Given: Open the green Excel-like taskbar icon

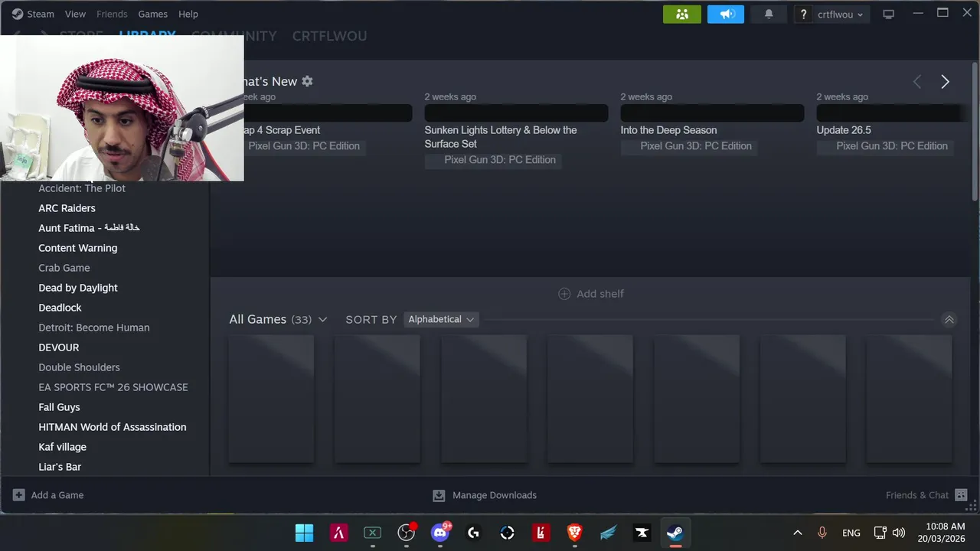Looking at the screenshot, I should [372, 533].
